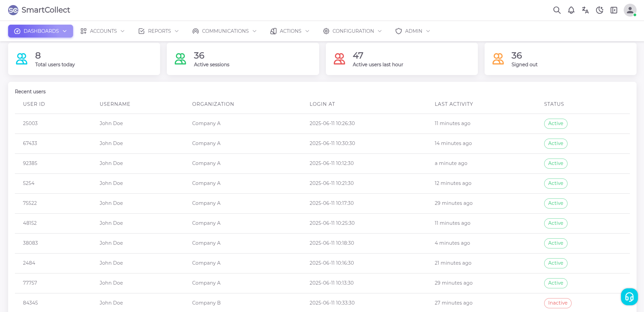The width and height of the screenshot is (644, 312).
Task: Click the Inactive status badge for user 84345
Action: coord(557,303)
